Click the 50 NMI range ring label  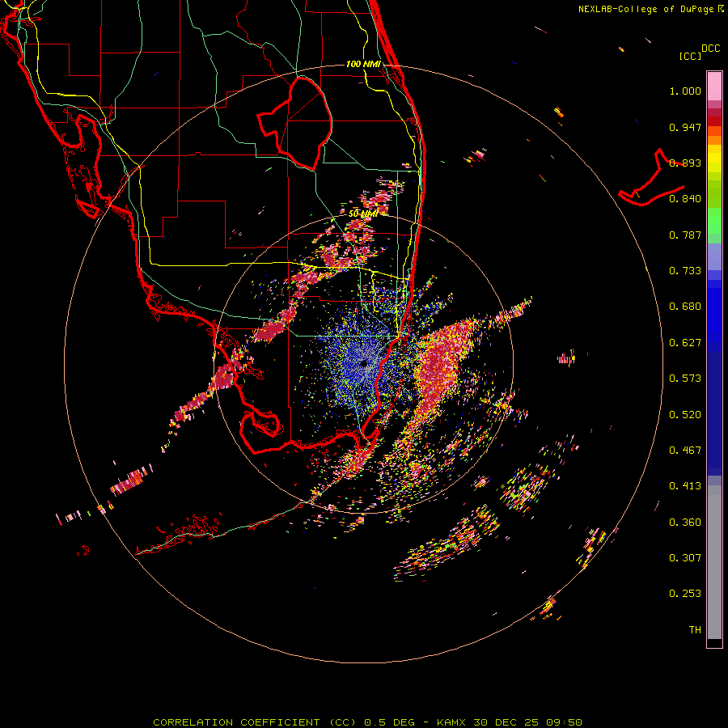[x=363, y=214]
